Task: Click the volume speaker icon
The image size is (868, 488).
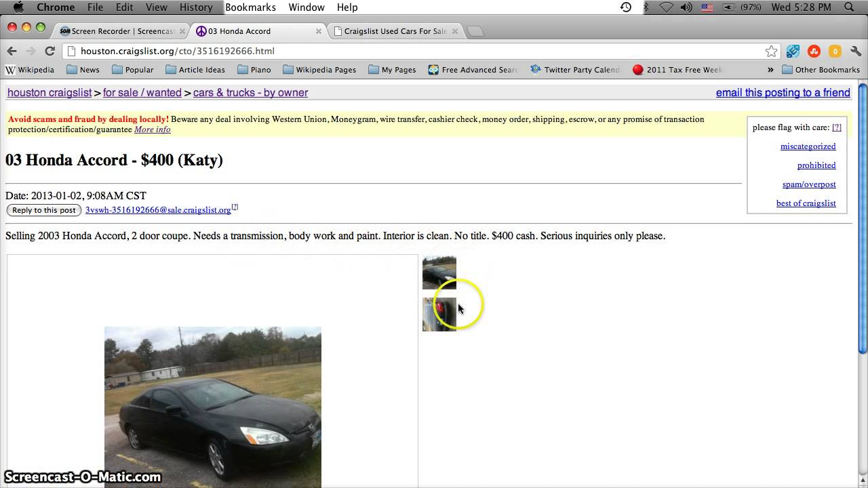Action: pyautogui.click(x=686, y=7)
